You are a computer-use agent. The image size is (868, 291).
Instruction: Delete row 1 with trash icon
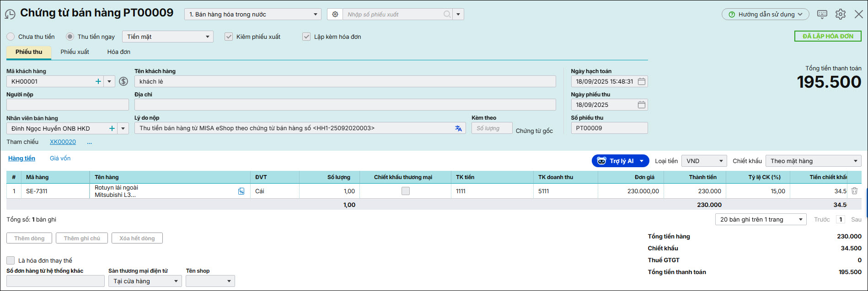coord(854,191)
